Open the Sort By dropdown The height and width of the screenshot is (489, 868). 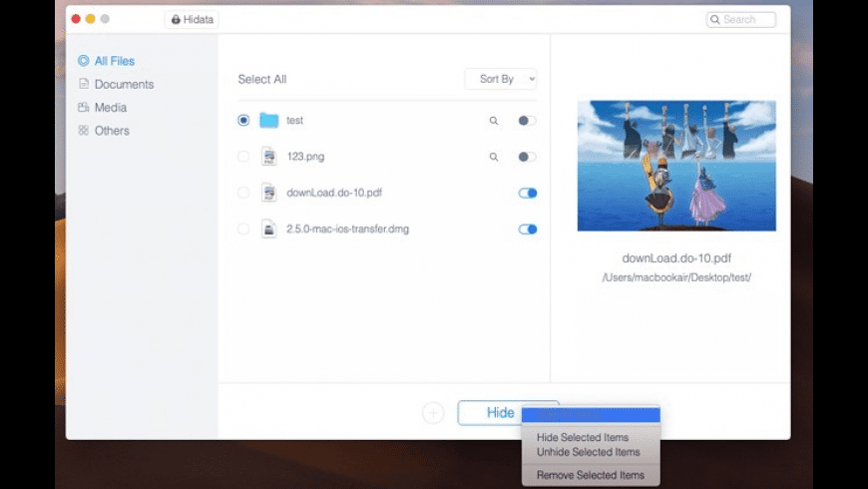[501, 79]
